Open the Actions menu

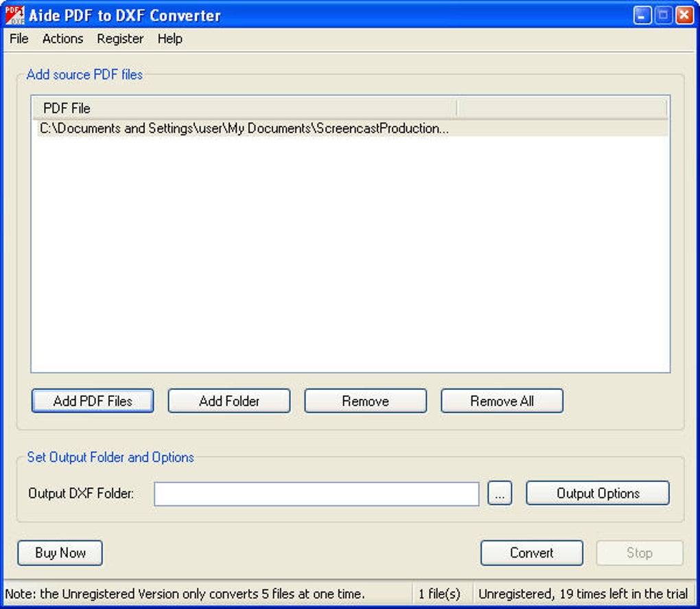63,39
